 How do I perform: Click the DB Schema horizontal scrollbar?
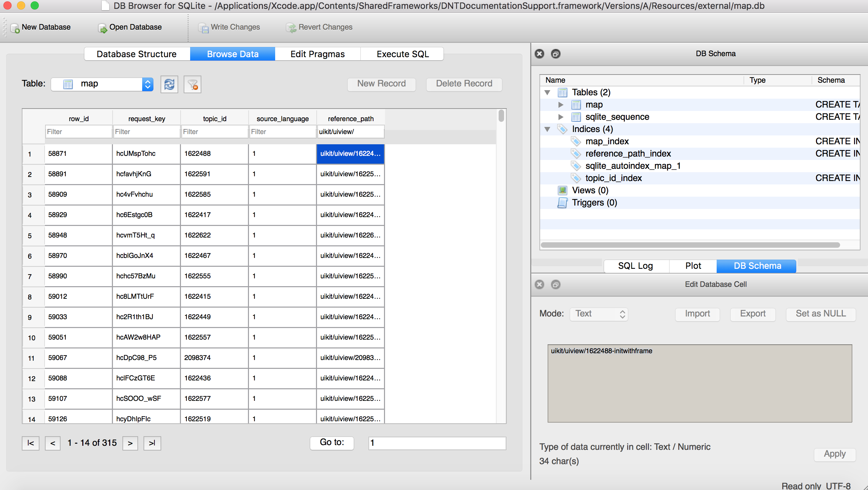[x=690, y=245]
